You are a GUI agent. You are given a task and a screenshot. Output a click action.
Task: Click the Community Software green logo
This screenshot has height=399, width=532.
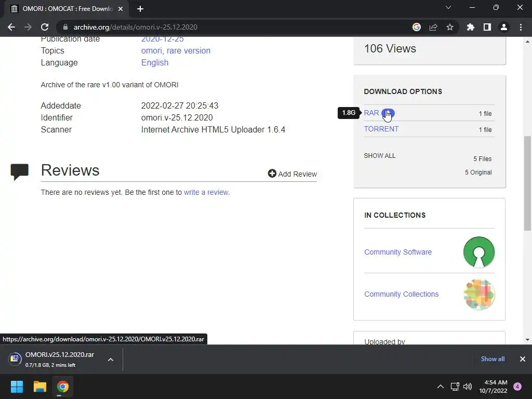click(478, 252)
